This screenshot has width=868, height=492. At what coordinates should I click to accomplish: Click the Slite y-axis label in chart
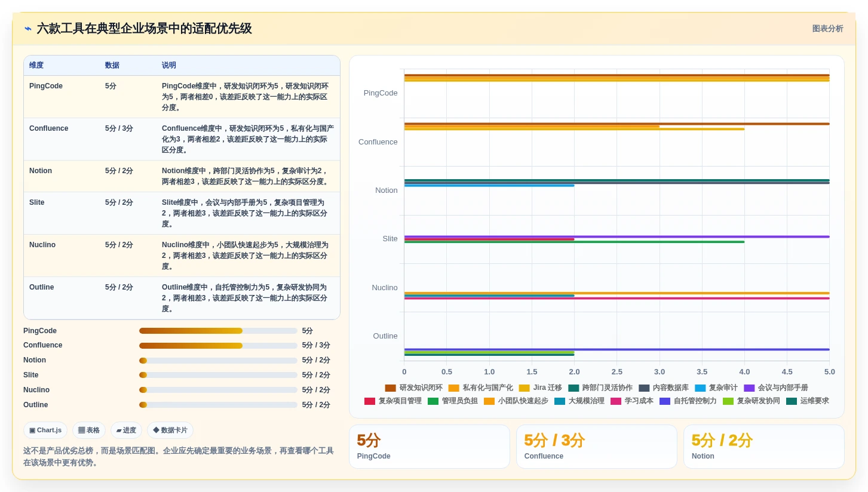390,239
